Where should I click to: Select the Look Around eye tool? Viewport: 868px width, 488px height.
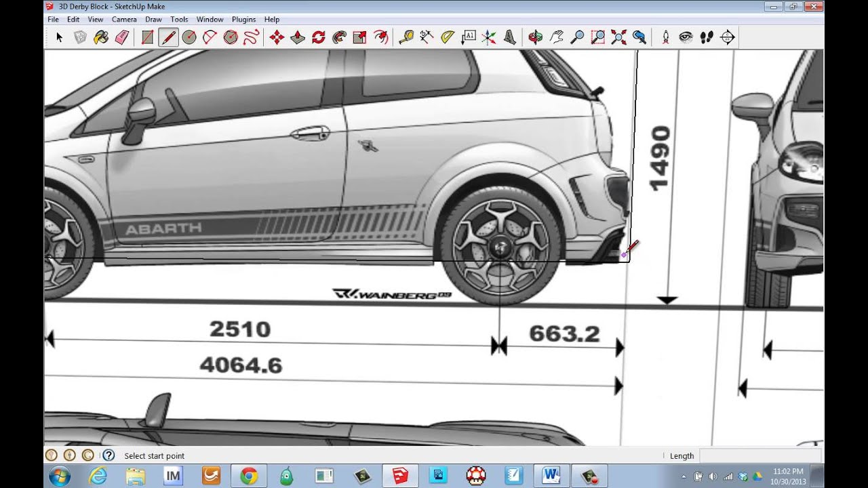point(686,37)
